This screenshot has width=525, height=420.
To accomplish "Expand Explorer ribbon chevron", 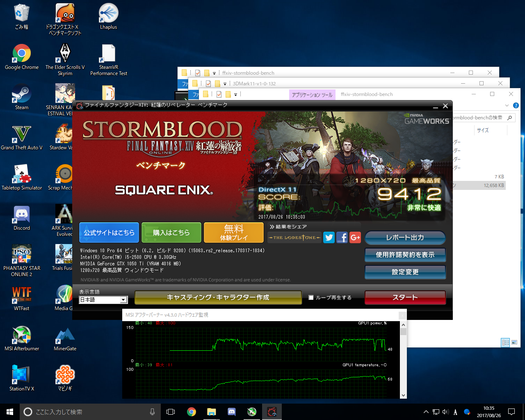I will [507, 105].
